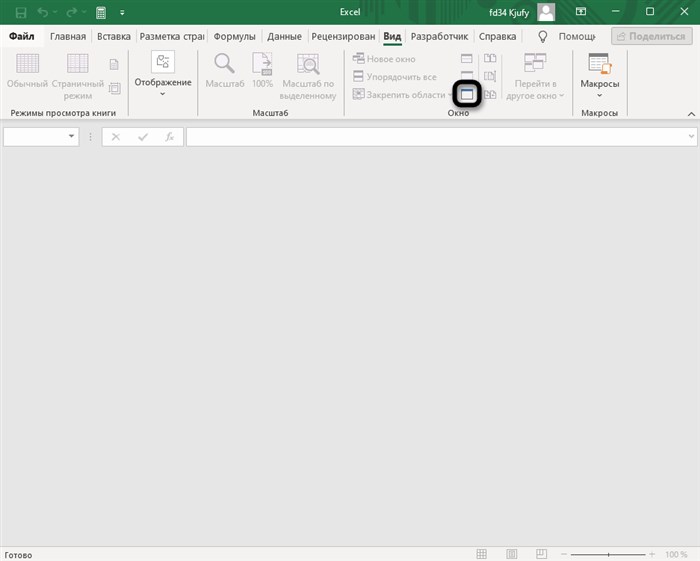Open the Файл tab
This screenshot has height=561, width=700.
[x=21, y=36]
